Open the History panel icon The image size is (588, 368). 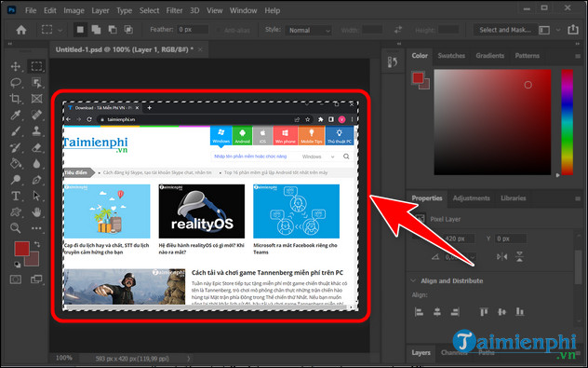click(x=393, y=62)
